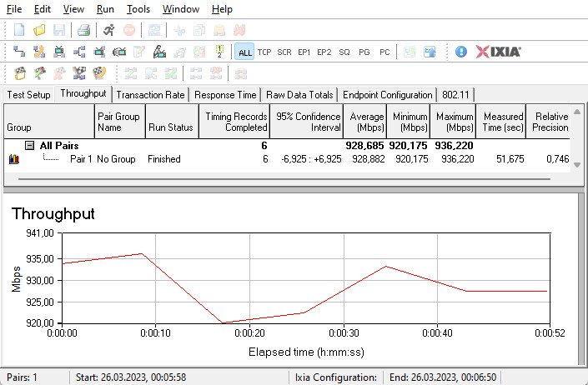Click the checkered flag with pencil icon
Viewport: 588px width, 385px height.
39,73
